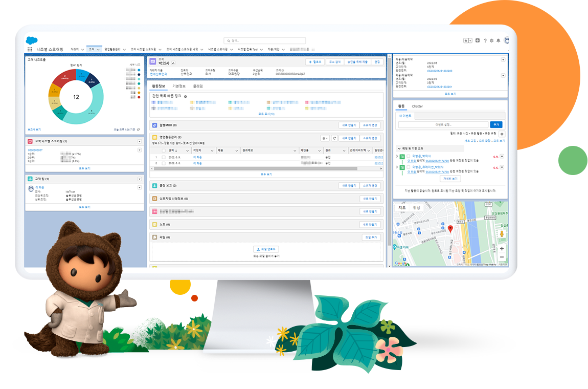The width and height of the screenshot is (588, 389).
Task: Zoom out on the map
Action: [502, 257]
